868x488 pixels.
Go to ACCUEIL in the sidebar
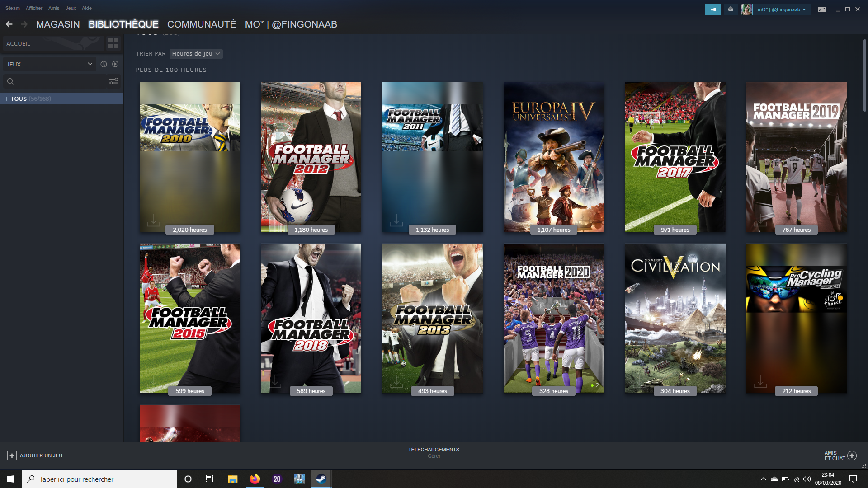19,44
